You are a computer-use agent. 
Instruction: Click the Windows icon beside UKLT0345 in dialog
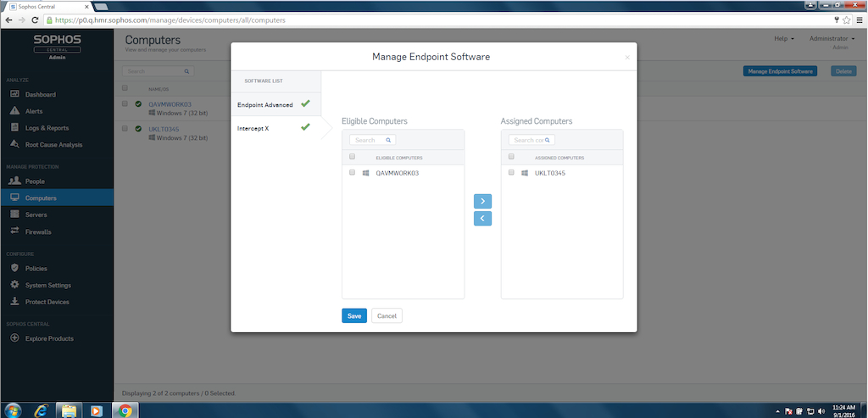coord(525,173)
